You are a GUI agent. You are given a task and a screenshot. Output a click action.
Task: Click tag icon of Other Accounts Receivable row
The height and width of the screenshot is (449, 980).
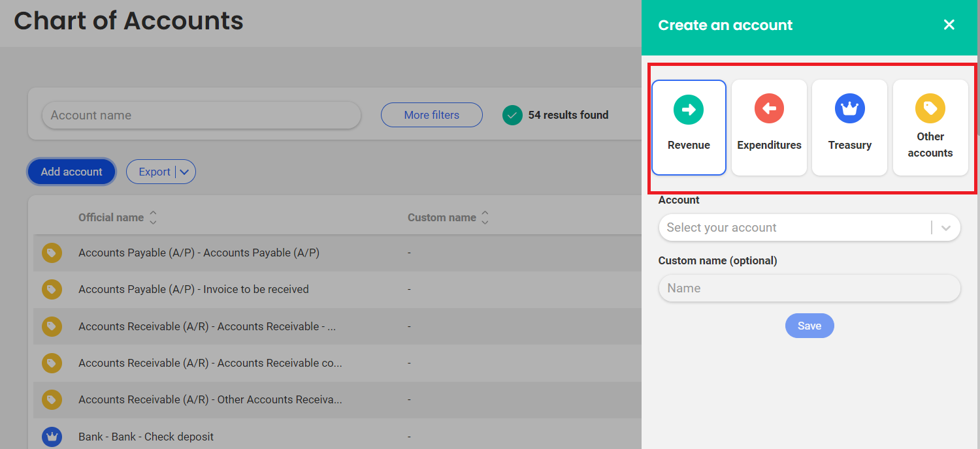[x=52, y=399]
